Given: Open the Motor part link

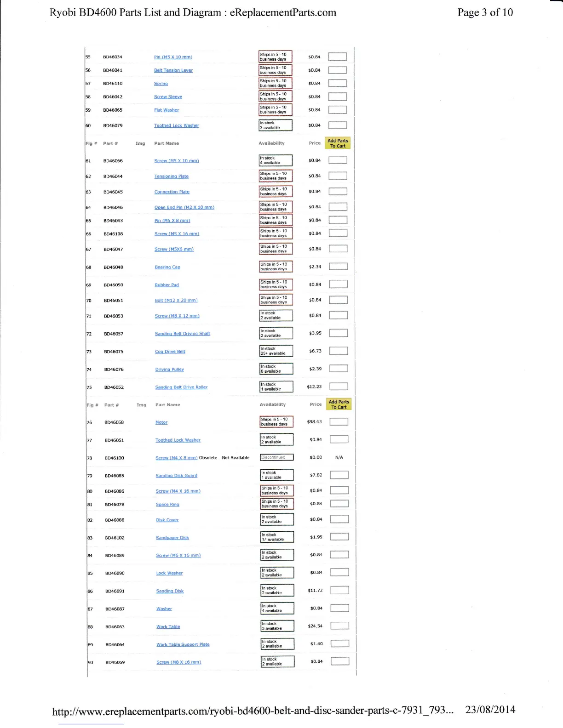Looking at the screenshot, I should (161, 422).
